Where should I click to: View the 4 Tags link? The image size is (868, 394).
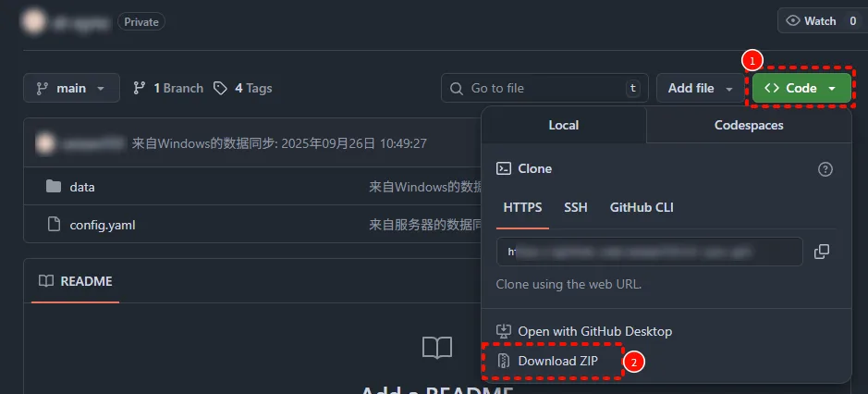pyautogui.click(x=243, y=88)
